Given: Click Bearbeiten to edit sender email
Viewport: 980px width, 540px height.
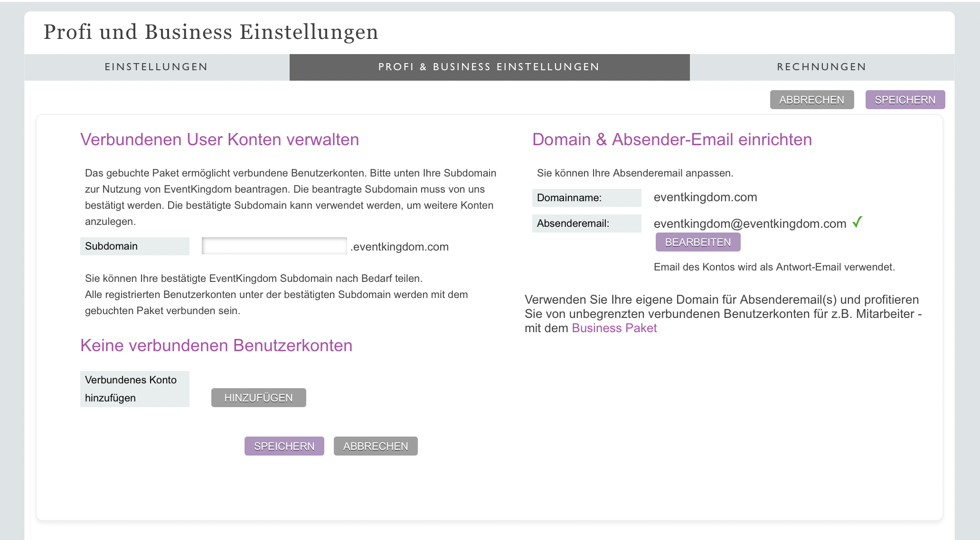Looking at the screenshot, I should pos(698,242).
